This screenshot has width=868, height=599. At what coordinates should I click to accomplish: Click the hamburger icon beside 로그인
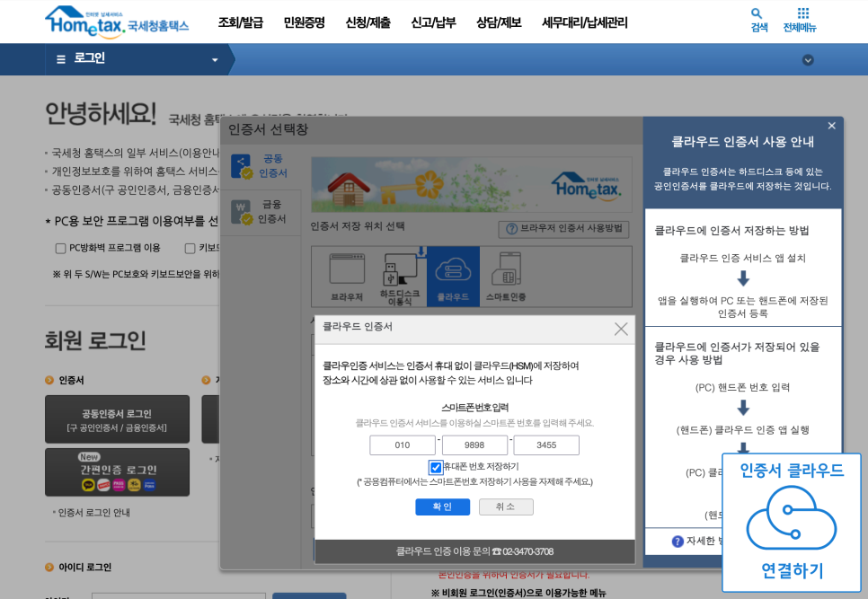pyautogui.click(x=61, y=59)
